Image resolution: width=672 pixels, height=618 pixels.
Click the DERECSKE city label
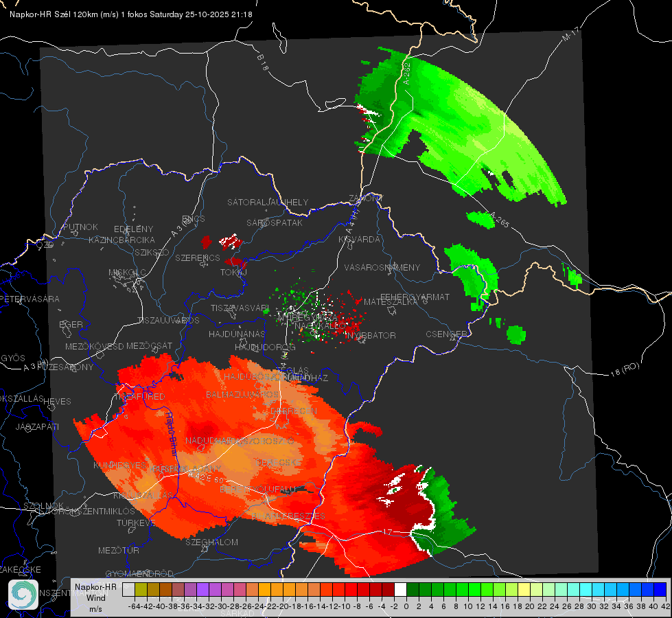coord(279,462)
